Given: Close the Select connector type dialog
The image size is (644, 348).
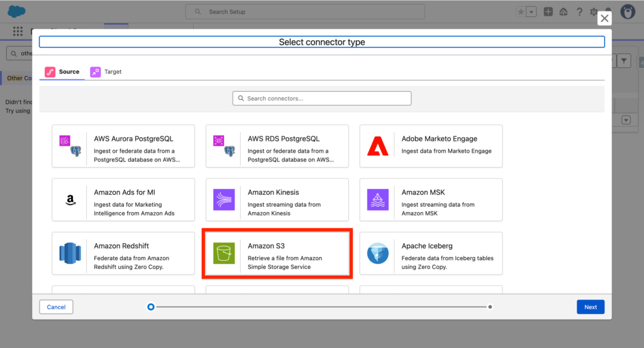Looking at the screenshot, I should tap(604, 18).
